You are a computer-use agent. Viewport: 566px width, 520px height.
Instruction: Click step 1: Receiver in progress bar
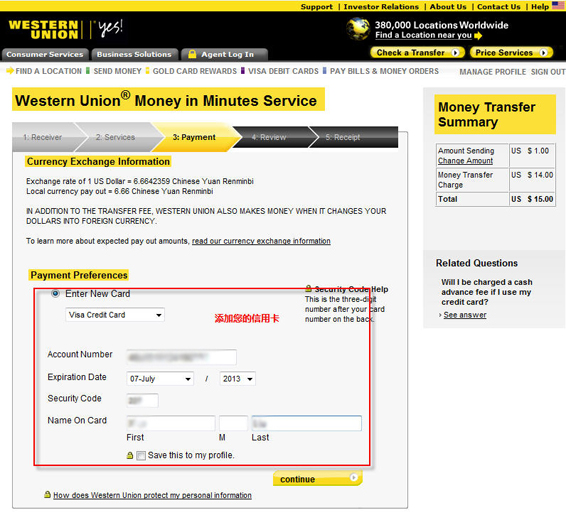[43, 137]
